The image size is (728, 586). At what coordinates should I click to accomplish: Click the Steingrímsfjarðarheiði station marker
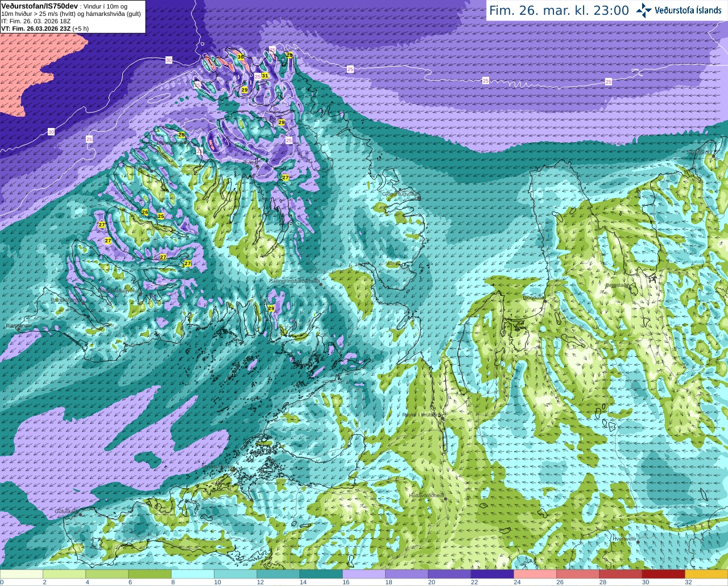[321, 283]
